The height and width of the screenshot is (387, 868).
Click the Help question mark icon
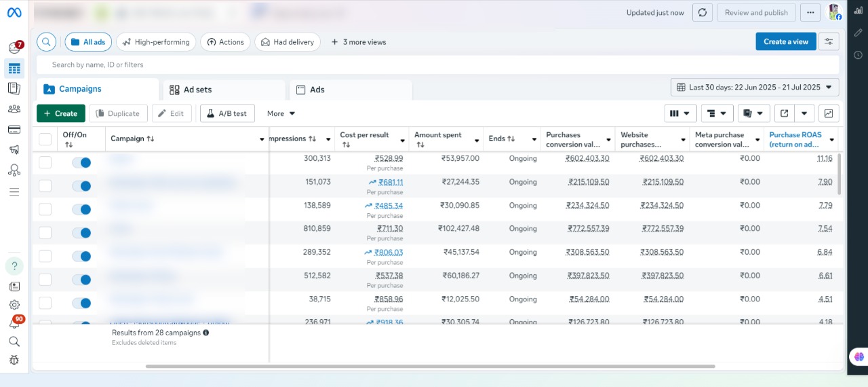14,266
